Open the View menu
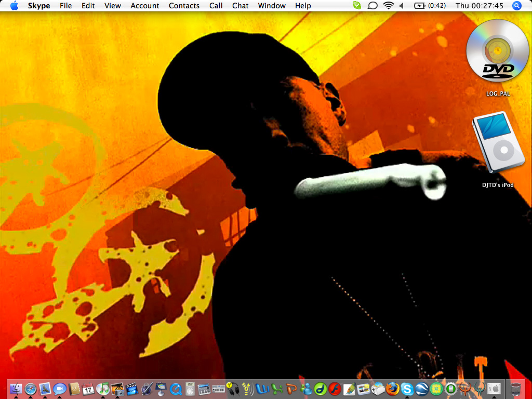 pos(113,6)
